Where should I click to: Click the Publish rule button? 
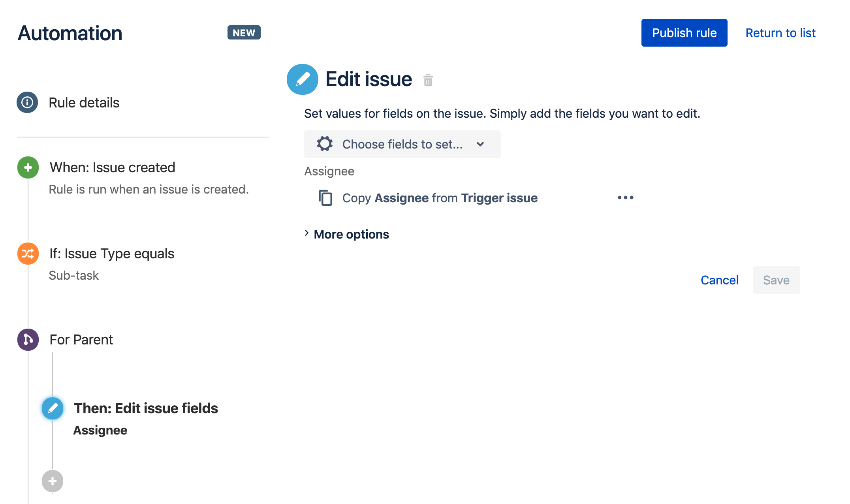[x=685, y=33]
